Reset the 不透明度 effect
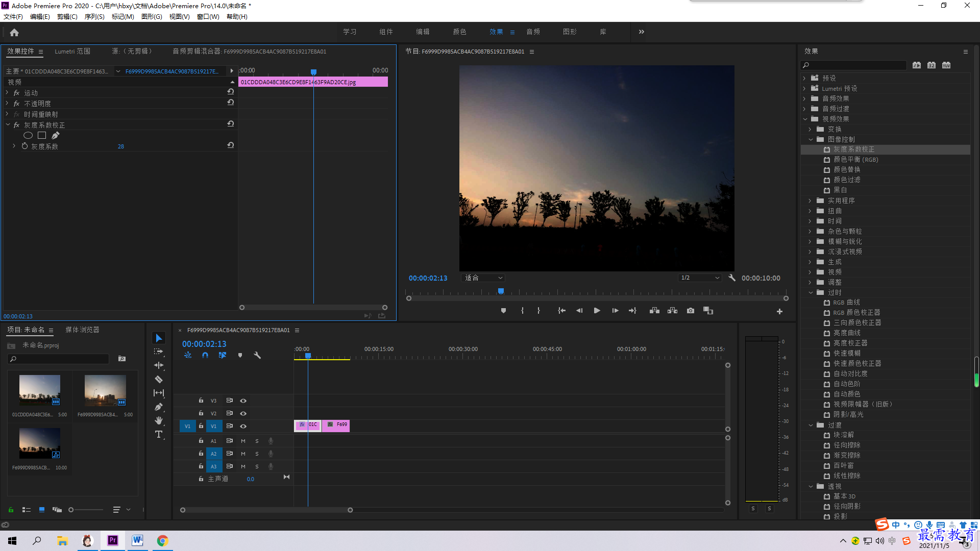The image size is (980, 551). pos(231,103)
